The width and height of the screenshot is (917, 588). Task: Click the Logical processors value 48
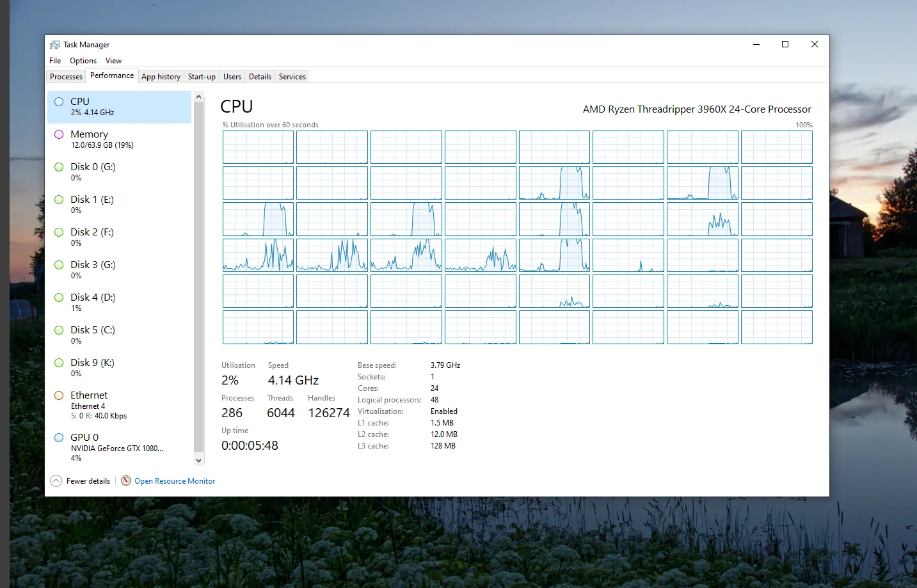[x=435, y=400]
